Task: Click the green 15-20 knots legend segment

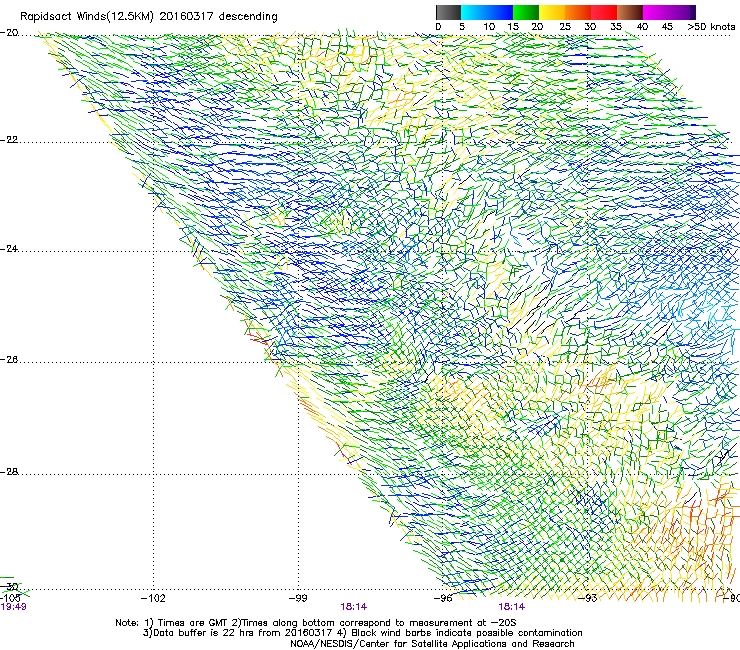Action: 526,12
